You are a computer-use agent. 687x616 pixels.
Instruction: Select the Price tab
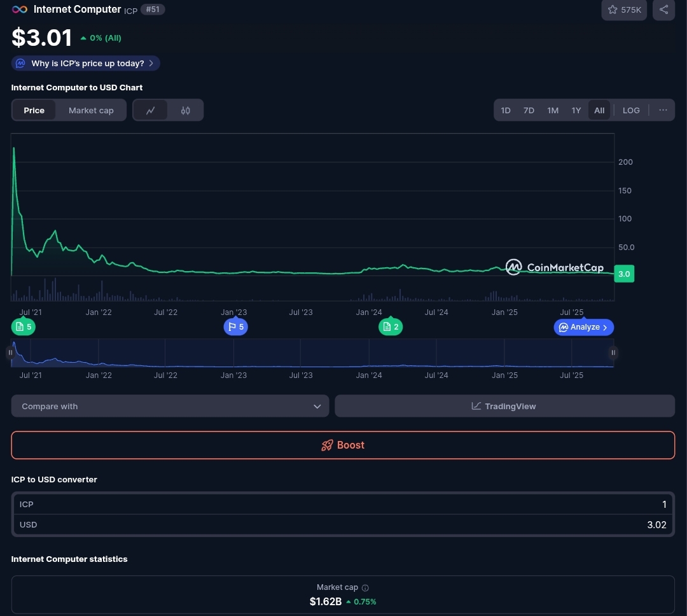coord(34,110)
